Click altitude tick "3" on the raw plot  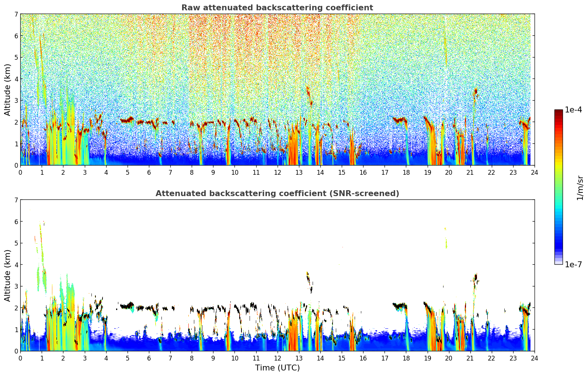coord(16,101)
